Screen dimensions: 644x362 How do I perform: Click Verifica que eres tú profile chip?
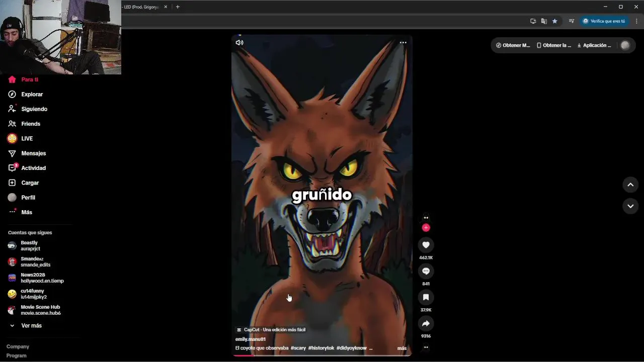[604, 21]
